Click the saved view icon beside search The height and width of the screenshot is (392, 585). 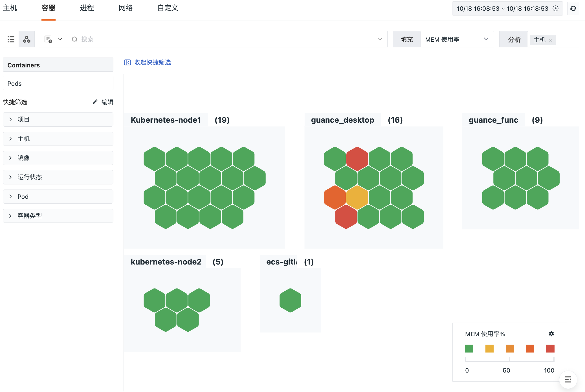[49, 39]
